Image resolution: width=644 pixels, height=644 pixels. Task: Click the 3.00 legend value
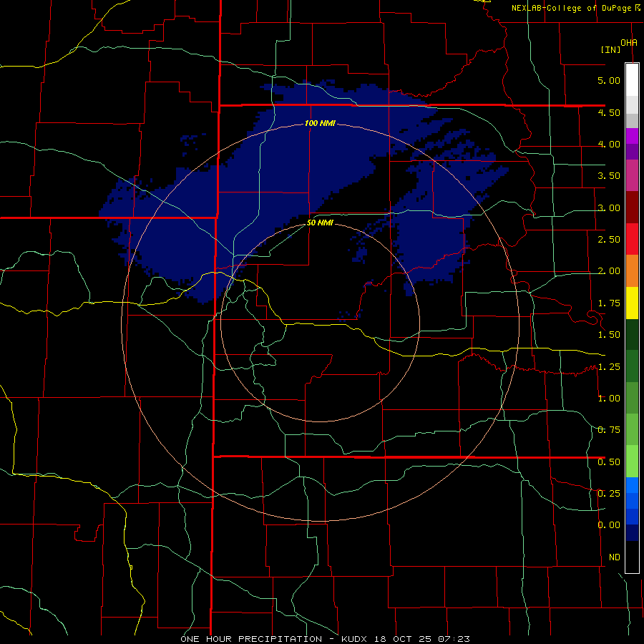(609, 208)
